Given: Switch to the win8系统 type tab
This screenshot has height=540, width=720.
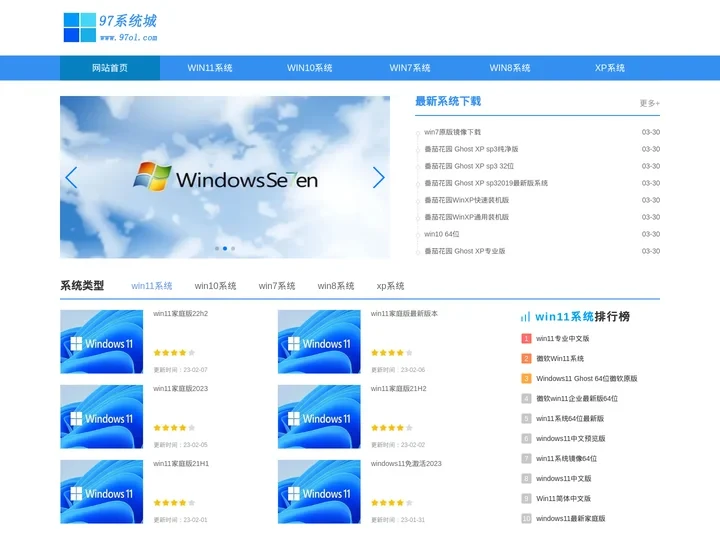Looking at the screenshot, I should tap(336, 286).
